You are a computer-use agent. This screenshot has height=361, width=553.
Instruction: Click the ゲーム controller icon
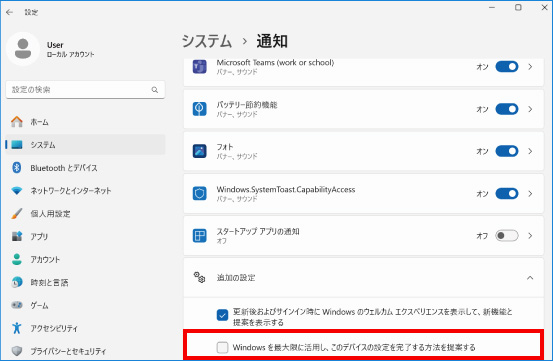coord(17,305)
